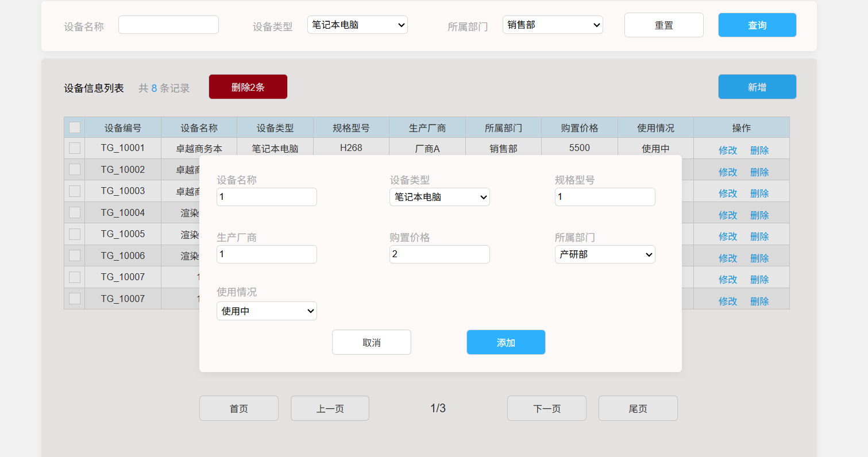
Task: Mark the checkbox for TG_10006
Action: point(75,255)
